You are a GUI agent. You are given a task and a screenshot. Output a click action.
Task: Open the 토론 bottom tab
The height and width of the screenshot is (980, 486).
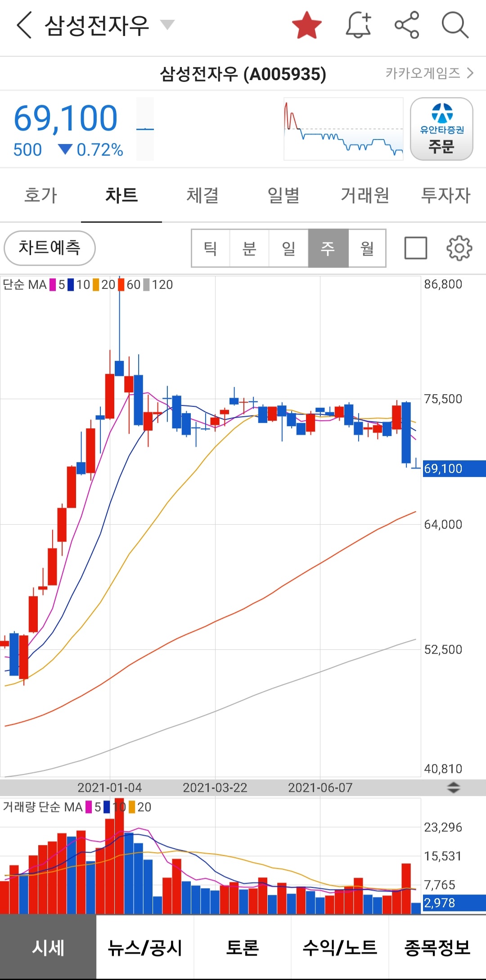[x=243, y=947]
